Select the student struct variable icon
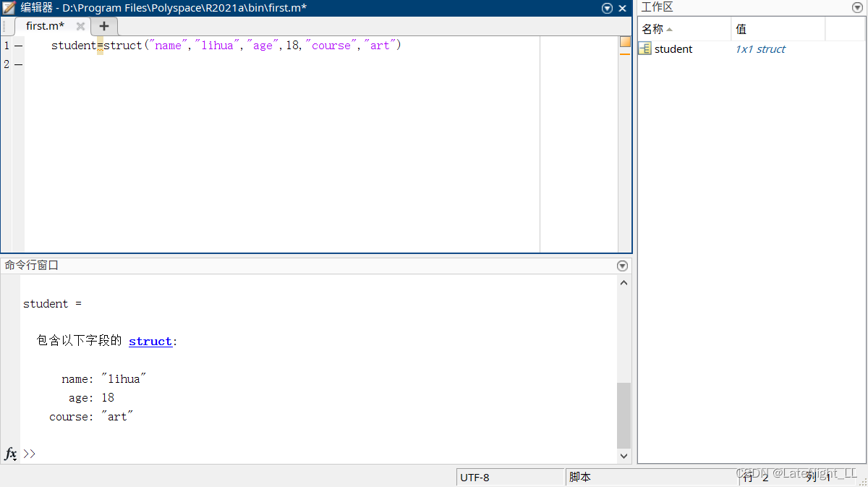The height and width of the screenshot is (487, 868). pyautogui.click(x=644, y=48)
